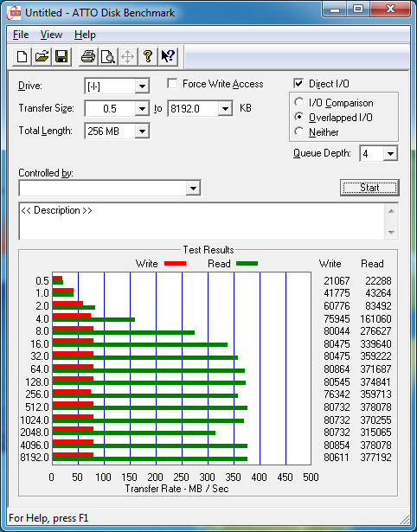This screenshot has height=532, width=417.
Task: Click the Save floppy disk icon
Action: click(x=61, y=56)
